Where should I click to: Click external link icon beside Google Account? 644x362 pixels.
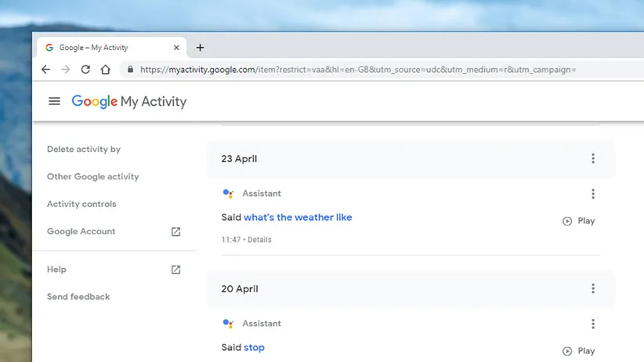click(x=175, y=232)
